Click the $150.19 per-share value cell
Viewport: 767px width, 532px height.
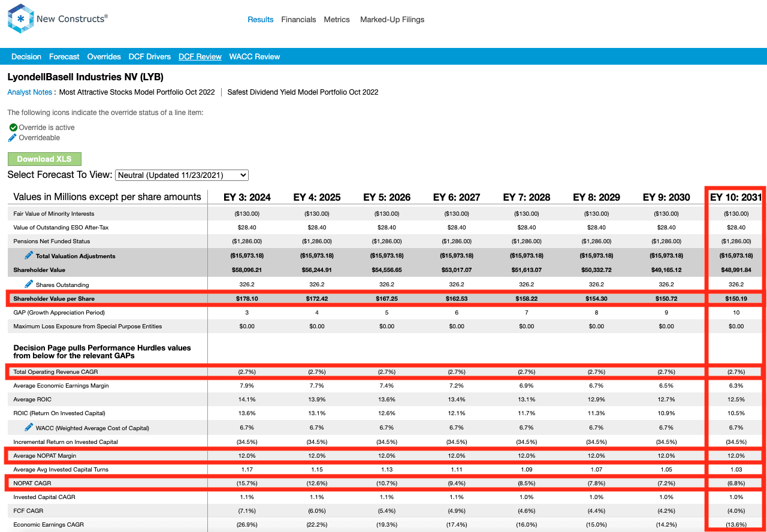pos(736,298)
